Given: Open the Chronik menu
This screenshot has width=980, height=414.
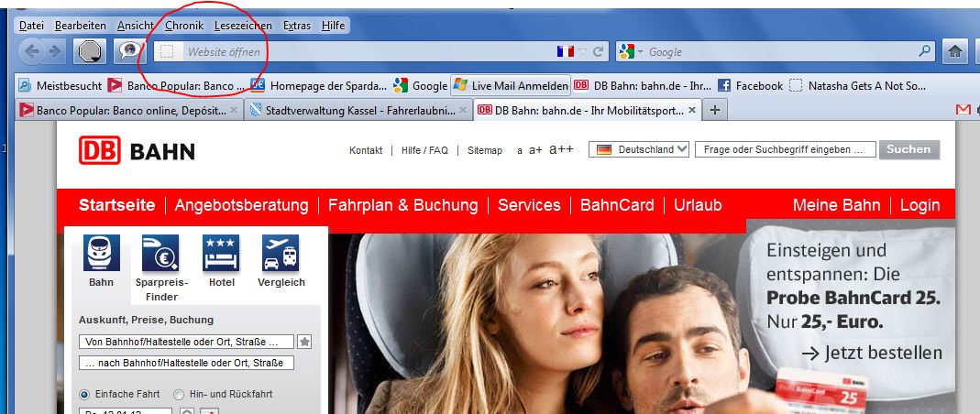Looking at the screenshot, I should [x=184, y=26].
